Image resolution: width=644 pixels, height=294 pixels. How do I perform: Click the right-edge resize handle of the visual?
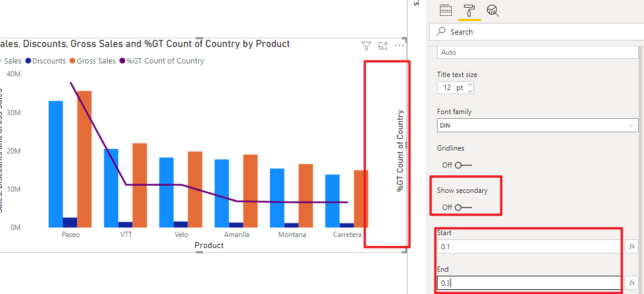coord(406,145)
